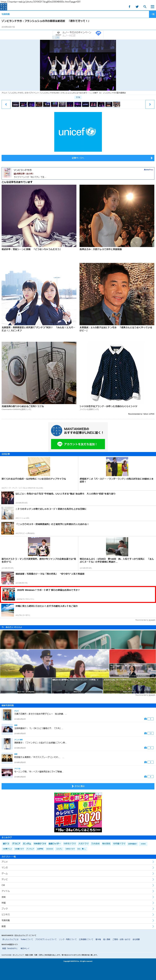The image size is (156, 980).
Task: Show next photo with right arrow
Action: [x=150, y=104]
